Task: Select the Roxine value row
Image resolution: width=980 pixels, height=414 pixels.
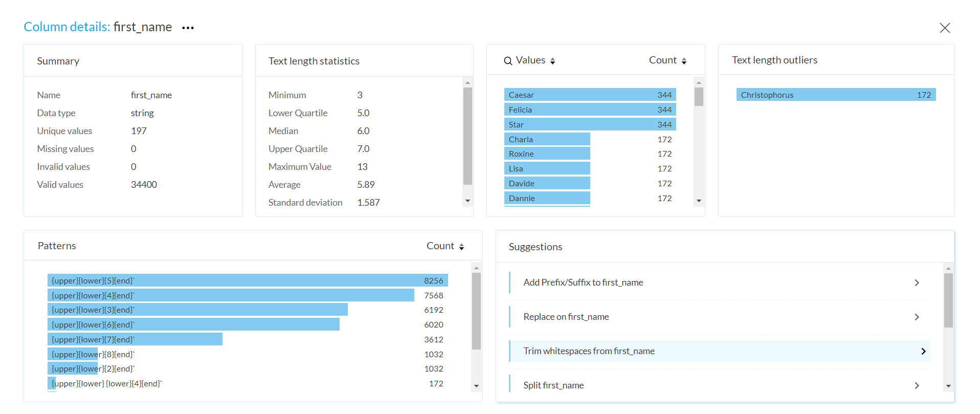Action: [x=590, y=154]
